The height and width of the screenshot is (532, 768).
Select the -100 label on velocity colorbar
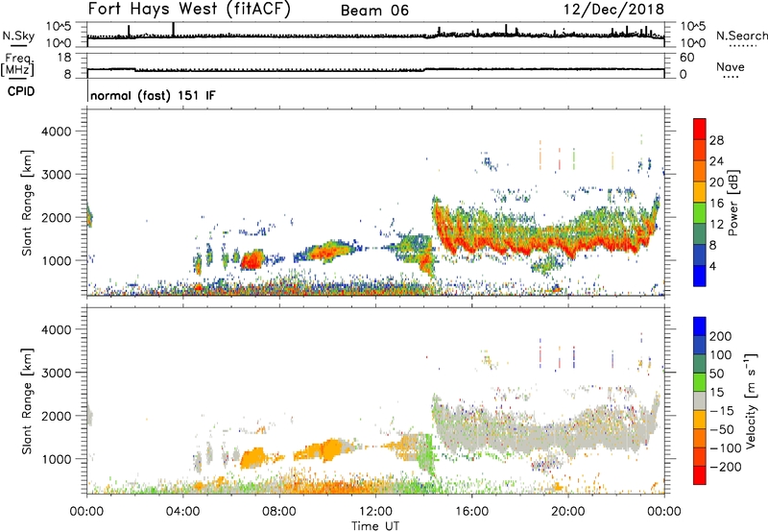725,447
